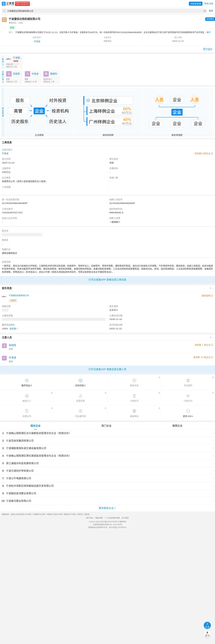Expand the 股权链 chevron link
Viewport: 215px width, 644px height.
pyautogui.click(x=14, y=329)
